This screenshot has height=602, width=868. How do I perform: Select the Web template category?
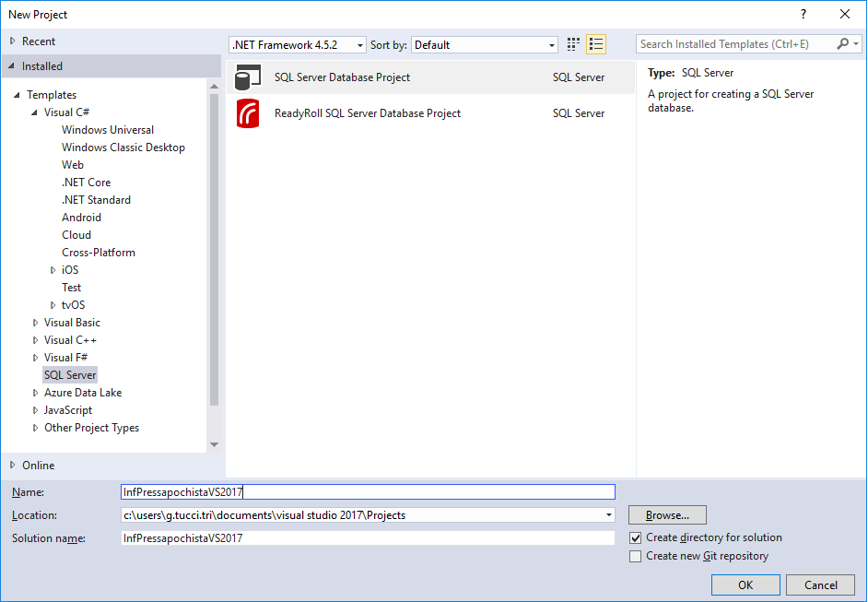click(x=73, y=164)
